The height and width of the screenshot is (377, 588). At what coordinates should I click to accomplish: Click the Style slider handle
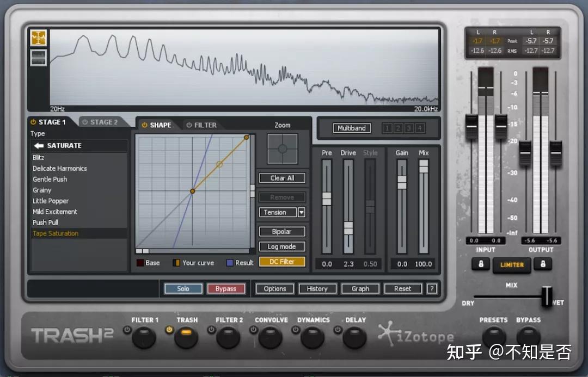tap(370, 207)
